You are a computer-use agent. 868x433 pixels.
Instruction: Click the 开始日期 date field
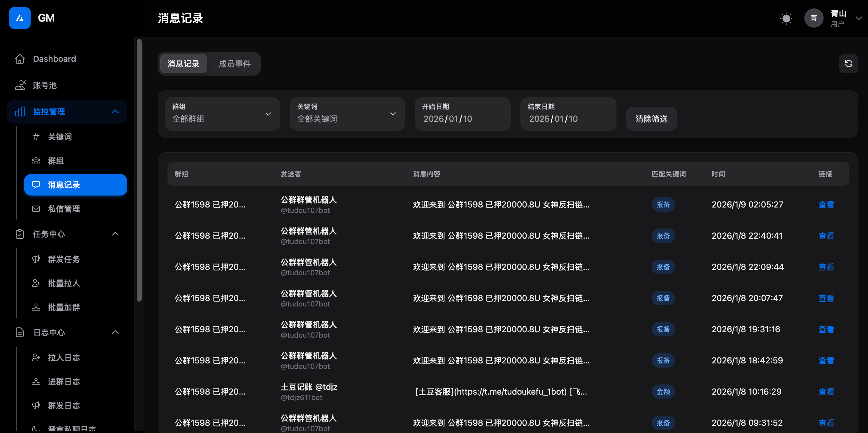[x=462, y=114]
